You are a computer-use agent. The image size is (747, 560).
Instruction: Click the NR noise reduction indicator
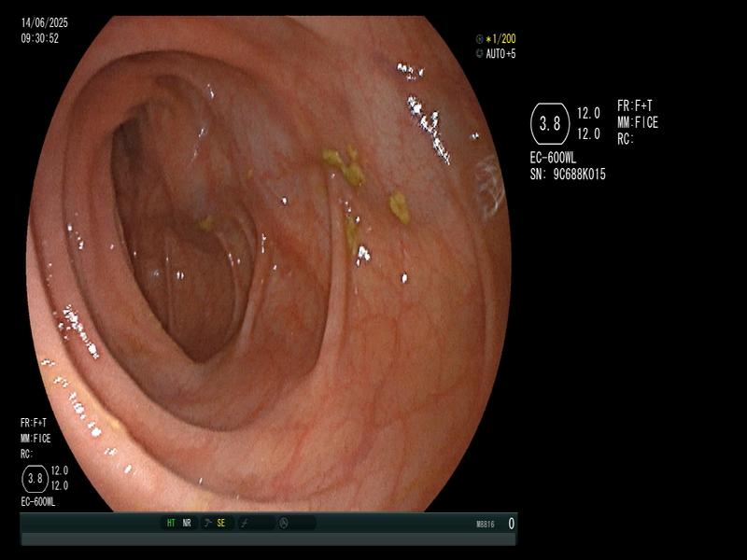click(x=187, y=523)
